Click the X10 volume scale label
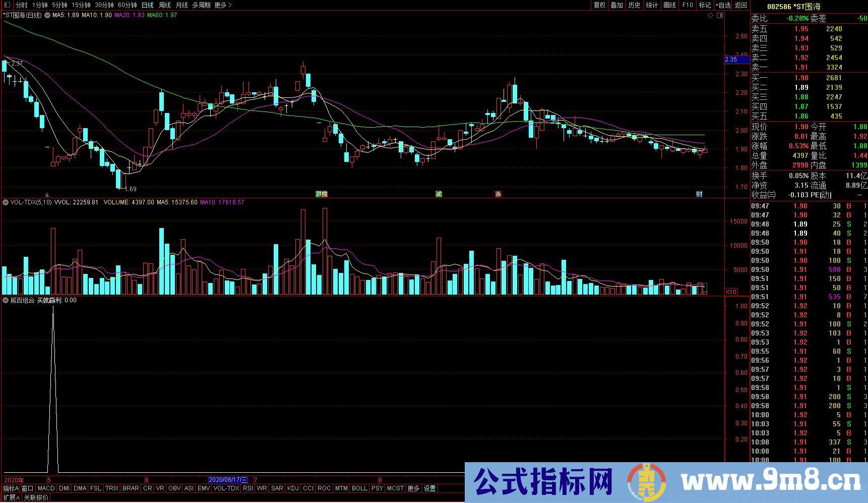This screenshot has width=868, height=503. point(730,292)
